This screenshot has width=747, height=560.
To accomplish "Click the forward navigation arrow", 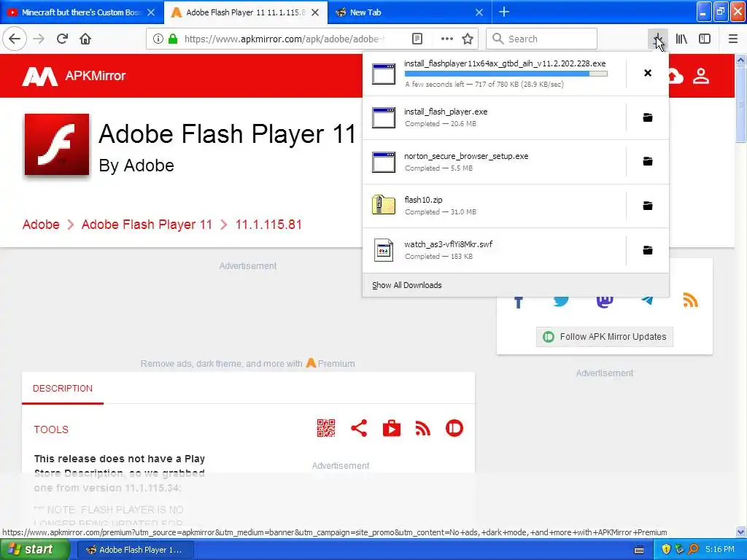I will pyautogui.click(x=39, y=39).
